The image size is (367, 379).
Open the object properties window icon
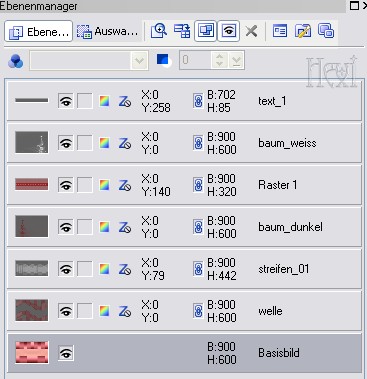click(x=280, y=31)
